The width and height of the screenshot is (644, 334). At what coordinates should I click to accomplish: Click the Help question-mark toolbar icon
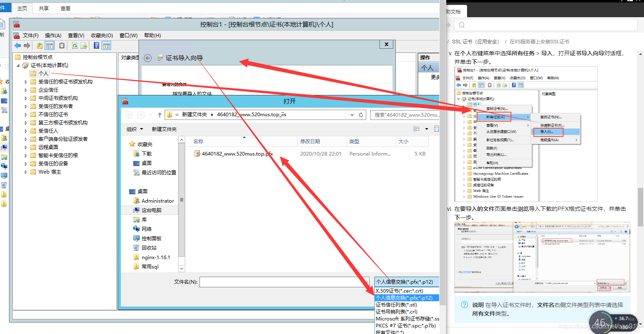click(97, 46)
